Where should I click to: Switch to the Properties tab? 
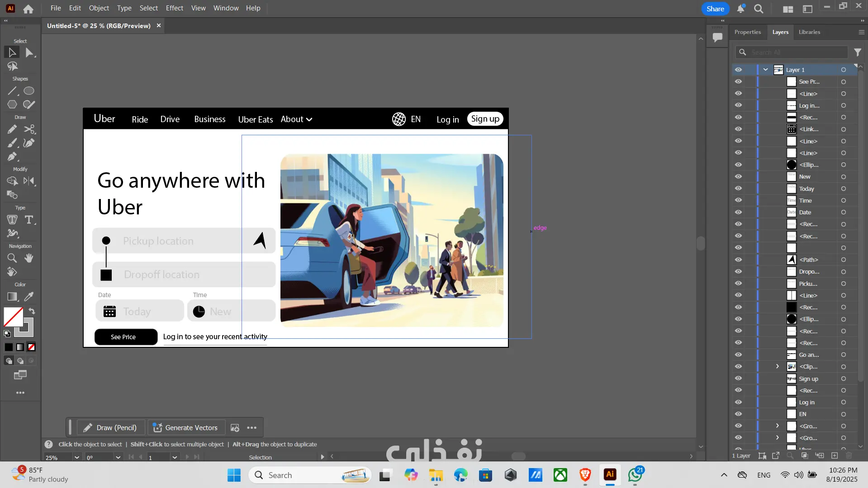point(747,32)
